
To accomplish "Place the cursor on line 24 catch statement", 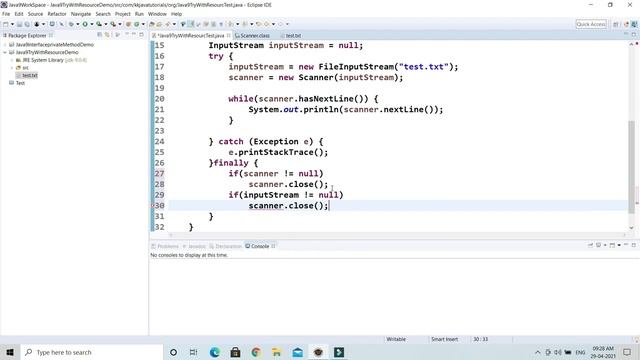I will tap(266, 142).
